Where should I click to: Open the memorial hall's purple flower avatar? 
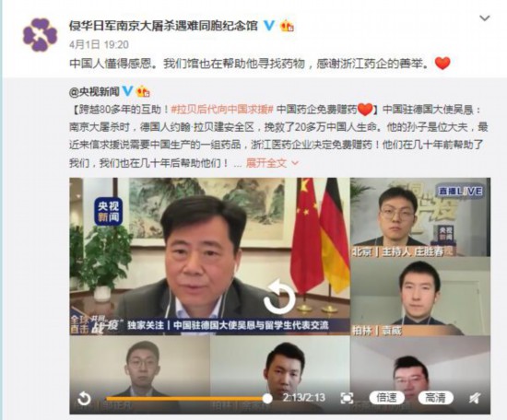coord(40,35)
